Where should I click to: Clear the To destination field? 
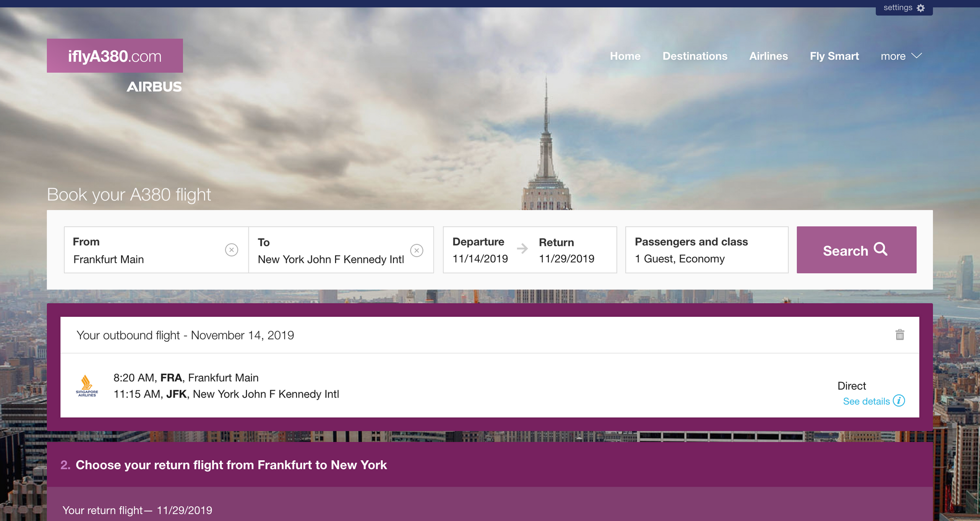[416, 251]
